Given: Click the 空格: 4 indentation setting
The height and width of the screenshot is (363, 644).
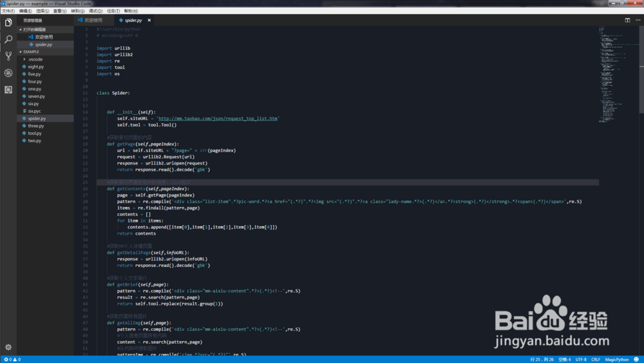Looking at the screenshot, I should coord(564,359).
